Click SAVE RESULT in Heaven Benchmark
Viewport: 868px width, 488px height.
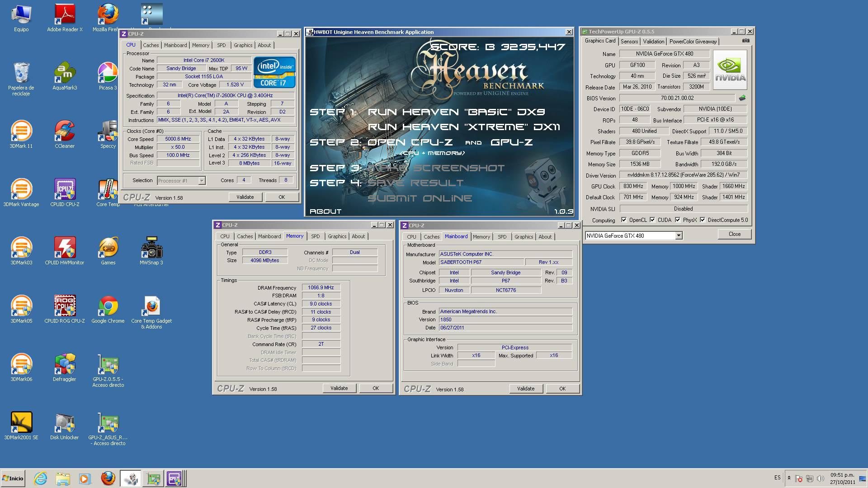pos(415,183)
